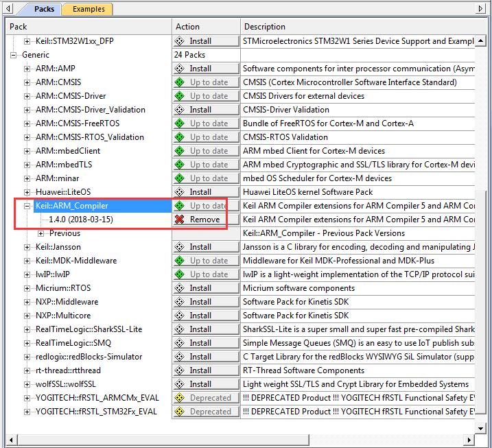This screenshot has width=492, height=448.
Task: Select the ARM::mbedClient pack row
Action: pos(68,151)
